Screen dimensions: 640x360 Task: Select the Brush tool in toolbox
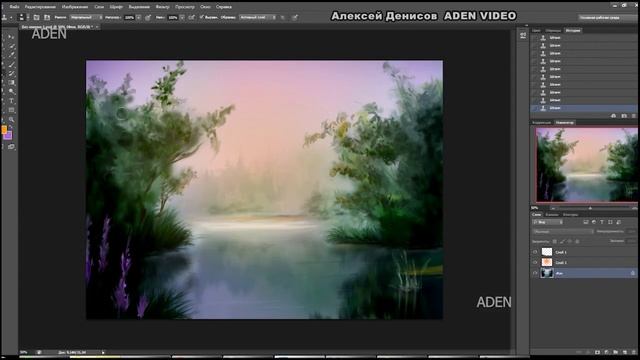click(x=12, y=64)
